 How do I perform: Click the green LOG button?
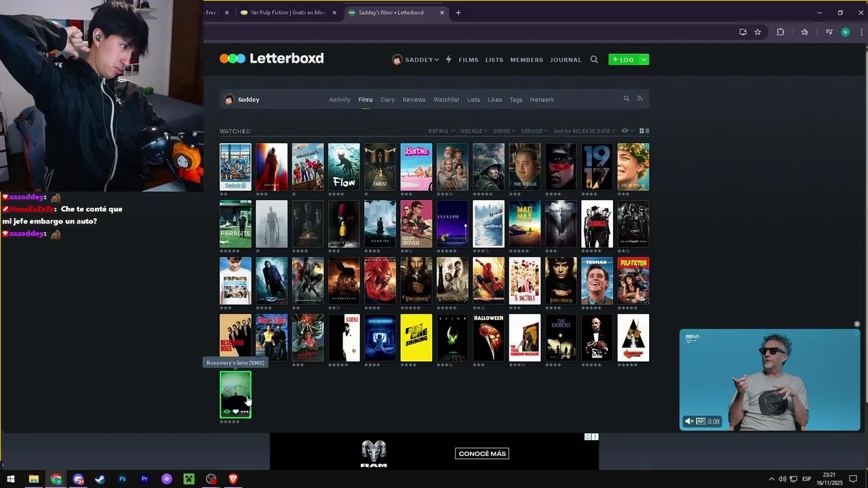(x=623, y=60)
